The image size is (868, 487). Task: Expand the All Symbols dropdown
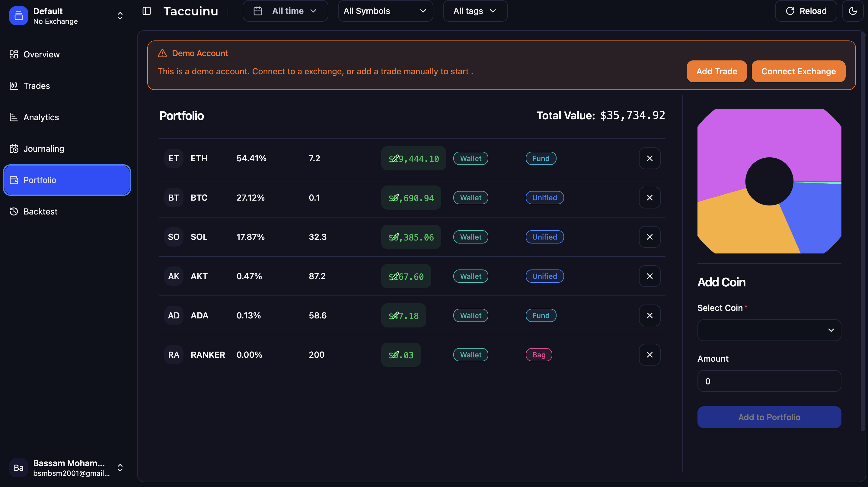(x=385, y=11)
